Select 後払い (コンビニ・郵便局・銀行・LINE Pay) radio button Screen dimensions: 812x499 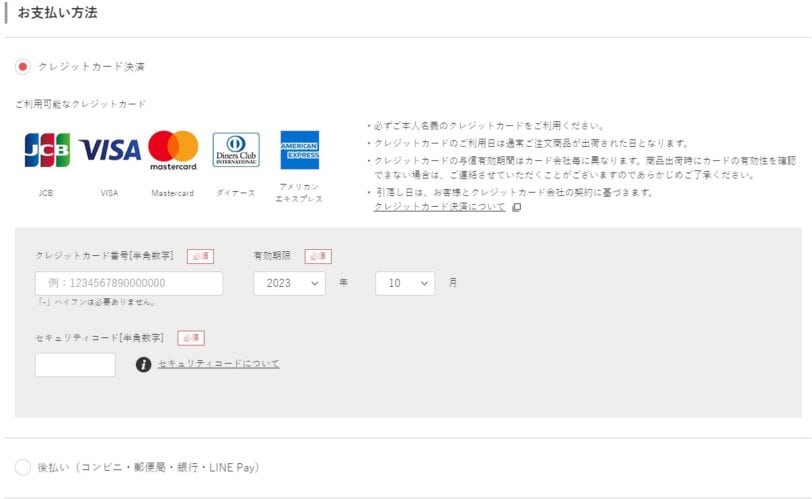coord(23,467)
